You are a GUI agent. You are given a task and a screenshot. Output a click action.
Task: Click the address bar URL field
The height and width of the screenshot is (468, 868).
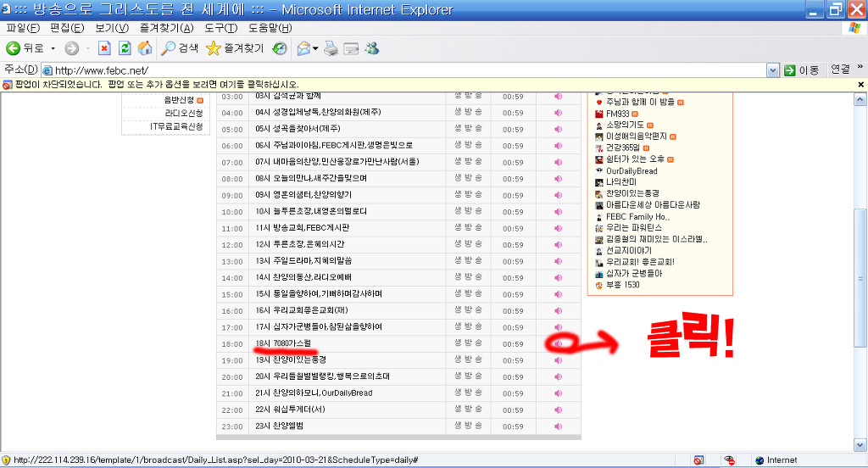coord(407,70)
